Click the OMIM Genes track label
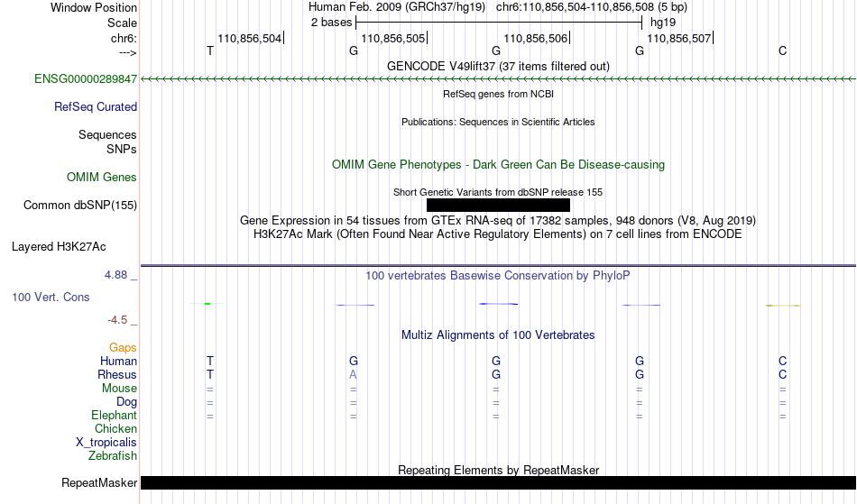 [102, 178]
